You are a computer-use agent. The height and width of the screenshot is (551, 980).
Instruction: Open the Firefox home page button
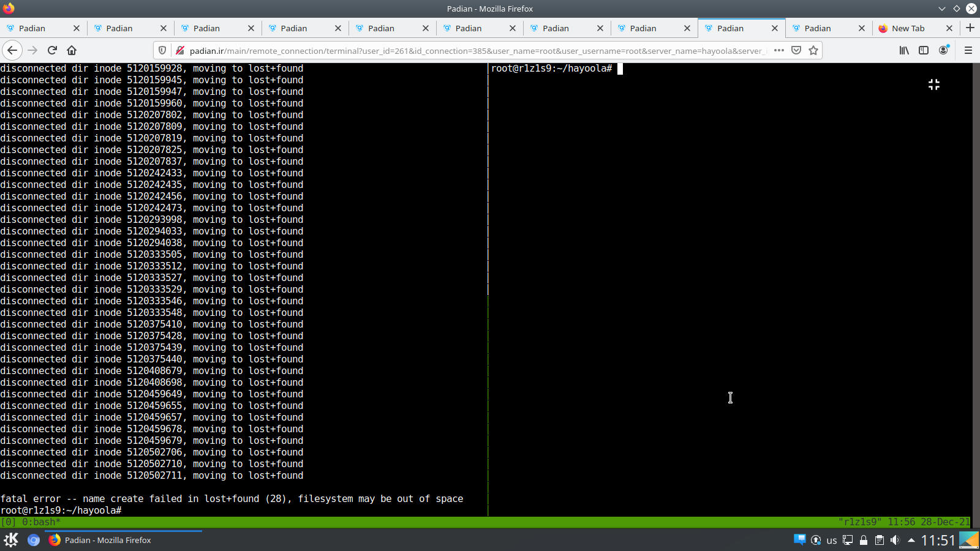(x=72, y=50)
